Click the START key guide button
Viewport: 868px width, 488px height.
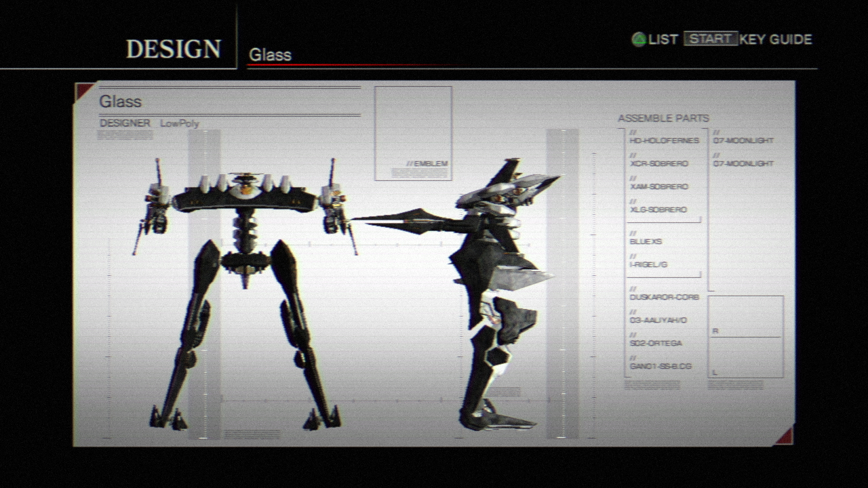click(710, 39)
